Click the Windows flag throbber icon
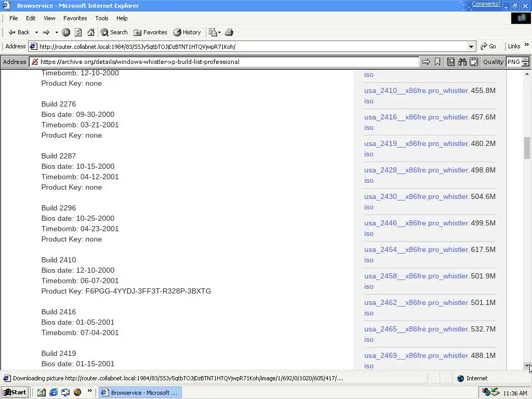This screenshot has width=532, height=399. (x=521, y=18)
